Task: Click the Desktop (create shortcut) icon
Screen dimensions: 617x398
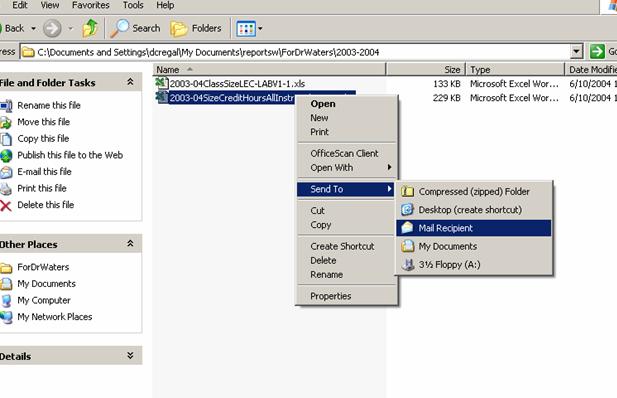Action: pyautogui.click(x=407, y=209)
